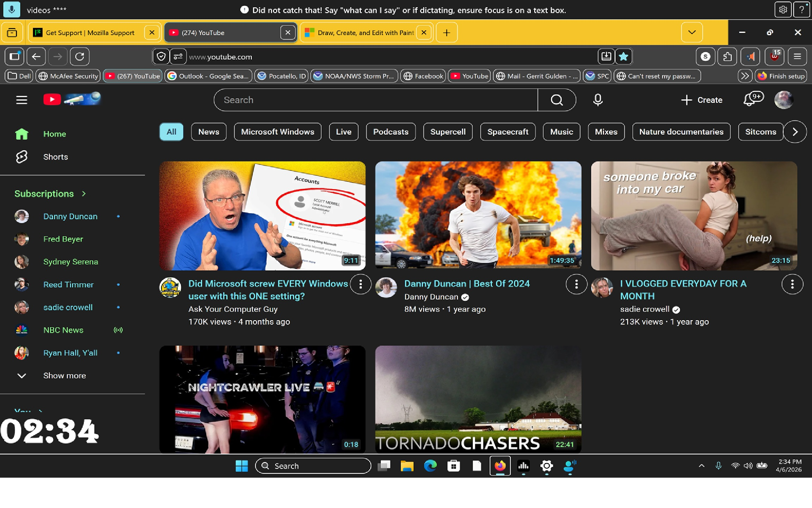812x508 pixels.
Task: Open the Danny Duncan subscription channel
Action: pyautogui.click(x=70, y=216)
